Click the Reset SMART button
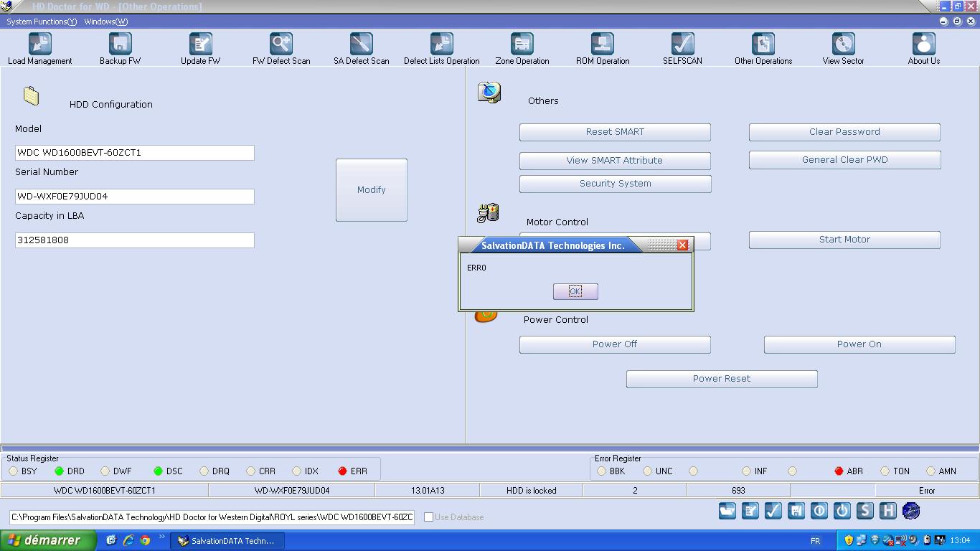 [x=615, y=132]
